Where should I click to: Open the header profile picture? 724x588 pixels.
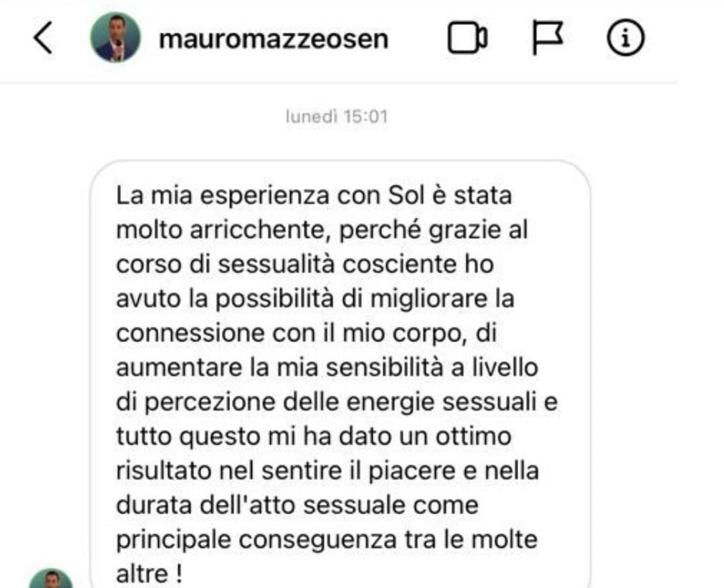[x=115, y=37]
